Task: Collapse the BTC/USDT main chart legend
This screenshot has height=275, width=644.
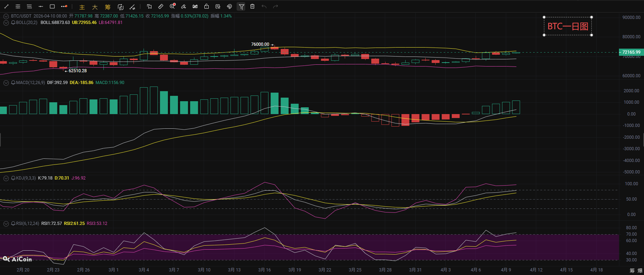Action: pos(6,16)
